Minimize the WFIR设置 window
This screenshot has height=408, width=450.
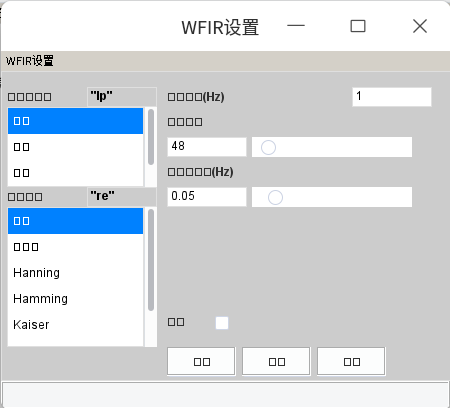pos(296,26)
